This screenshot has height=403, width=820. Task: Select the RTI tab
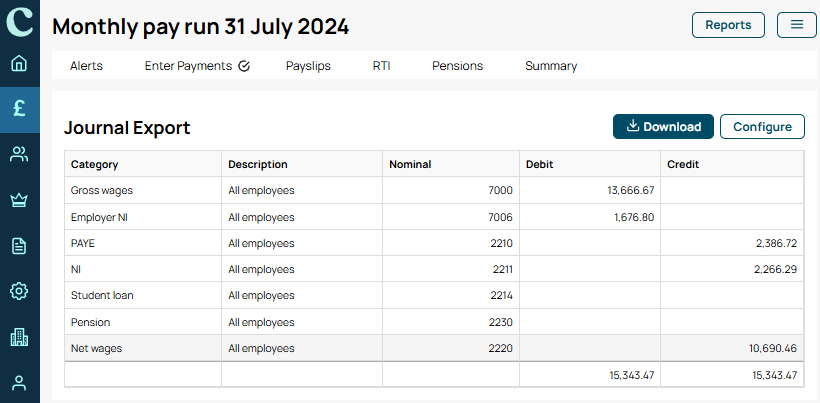point(381,66)
